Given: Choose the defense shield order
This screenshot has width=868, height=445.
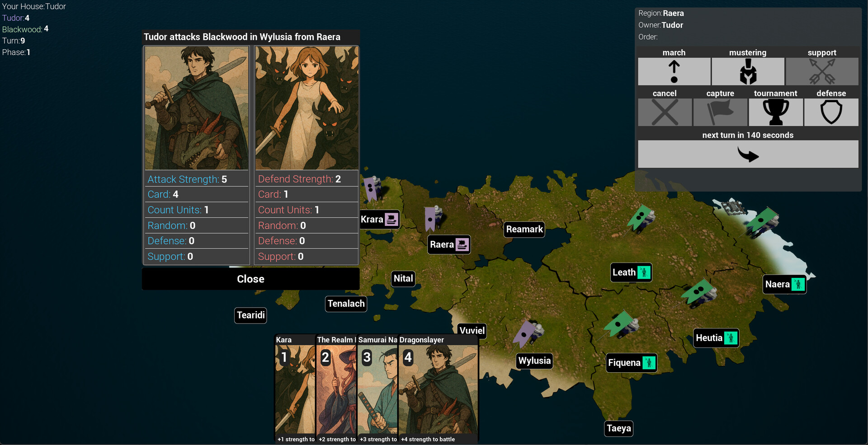Looking at the screenshot, I should (831, 112).
